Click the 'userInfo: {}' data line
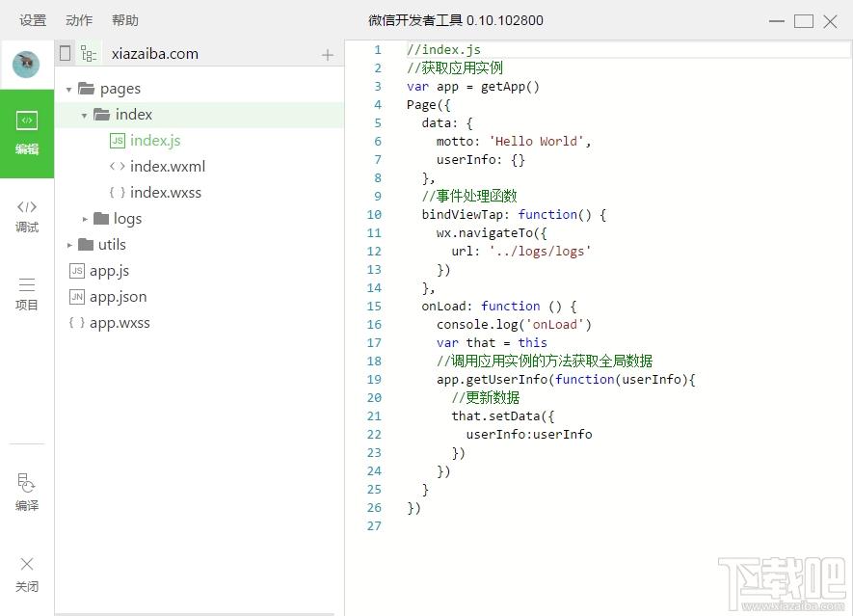Image resolution: width=853 pixels, height=616 pixels. 480,160
